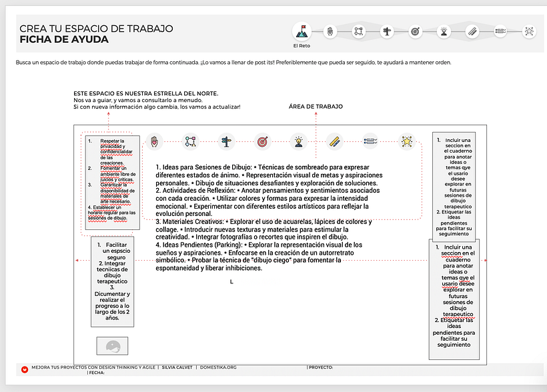This screenshot has height=392, width=547.
Task: Click the text box starting 'Respetar la privacidad'
Action: coord(112,183)
